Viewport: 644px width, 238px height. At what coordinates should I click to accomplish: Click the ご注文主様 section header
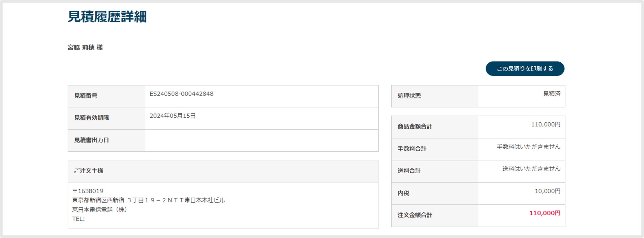(223, 171)
